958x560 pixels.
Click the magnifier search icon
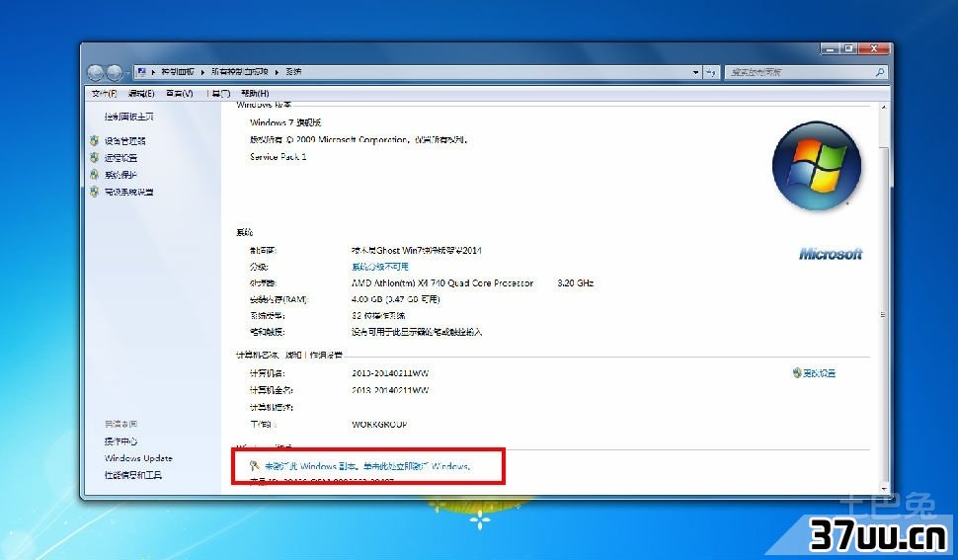coord(880,72)
